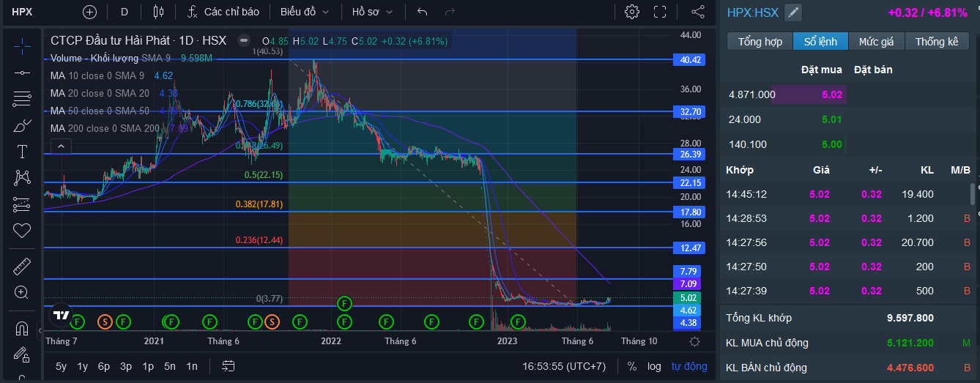The image size is (980, 383).
Task: Open the Các chỉ báo indicators menu
Action: coord(223,12)
